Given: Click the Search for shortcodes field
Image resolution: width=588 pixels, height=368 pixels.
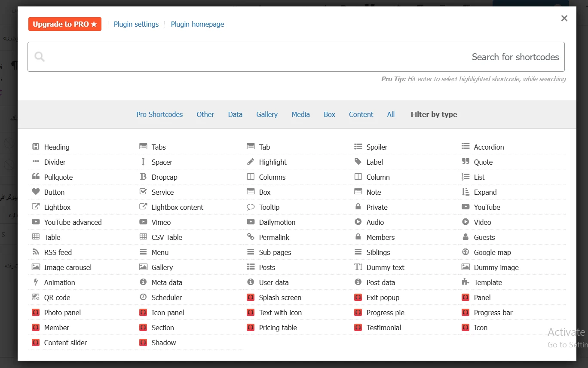Looking at the screenshot, I should click(x=296, y=57).
